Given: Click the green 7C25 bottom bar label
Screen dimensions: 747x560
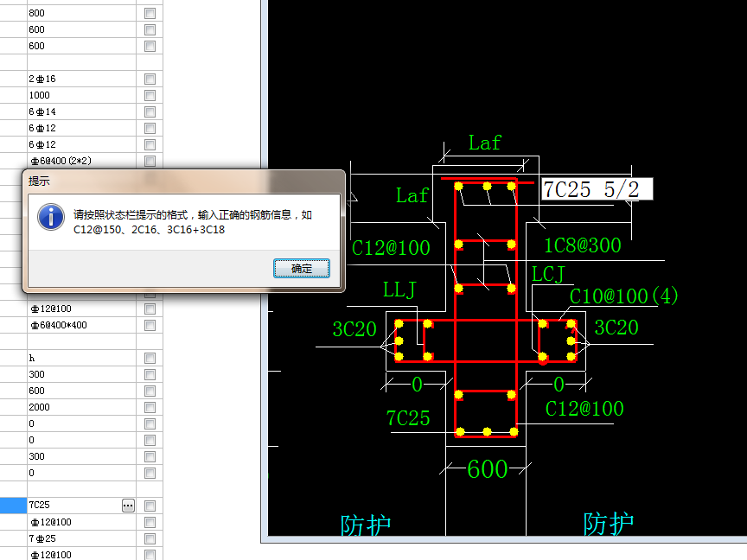Looking at the screenshot, I should (408, 418).
